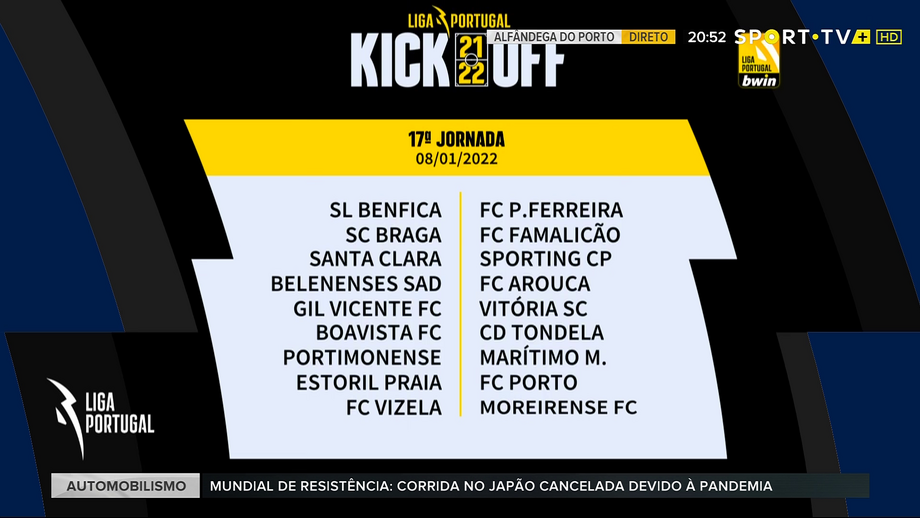Click the Liga Portugal emblem above Kick Off

458,18
